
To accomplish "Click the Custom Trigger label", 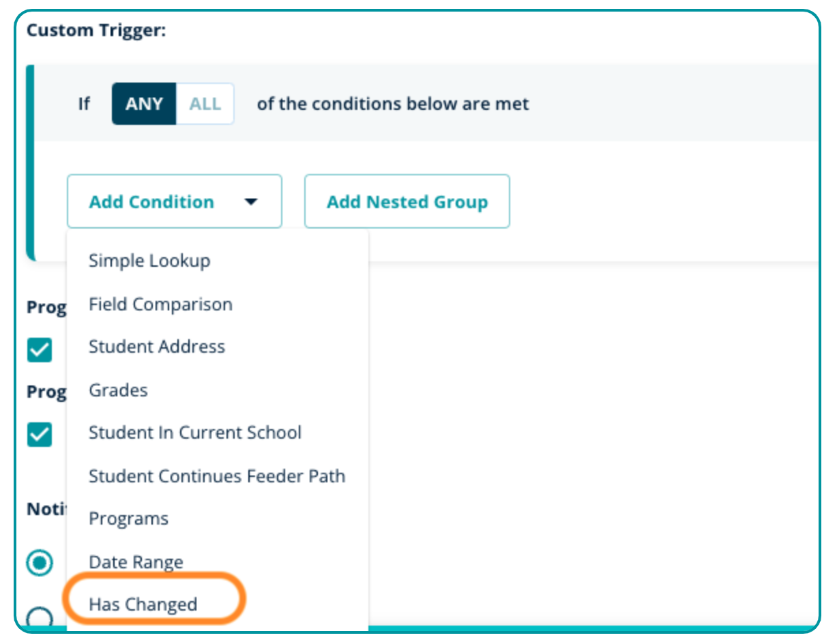I will coord(96,31).
